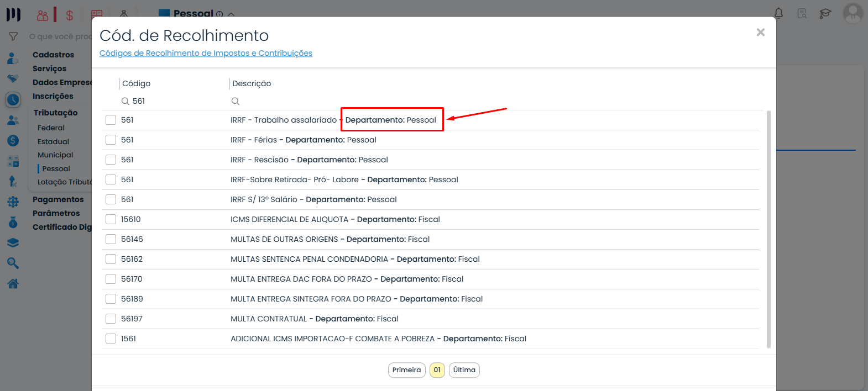Open the Municipal tributação item
The height and width of the screenshot is (391, 868).
coord(55,155)
